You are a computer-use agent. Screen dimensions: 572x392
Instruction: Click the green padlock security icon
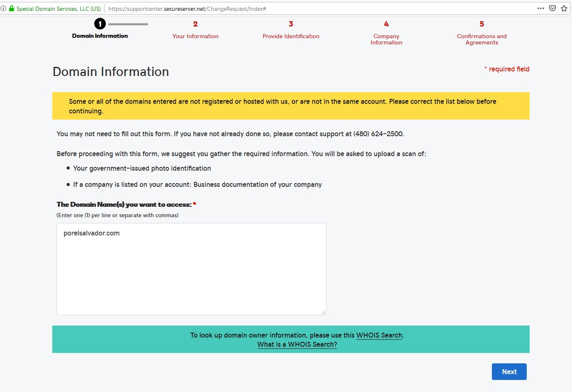12,8
